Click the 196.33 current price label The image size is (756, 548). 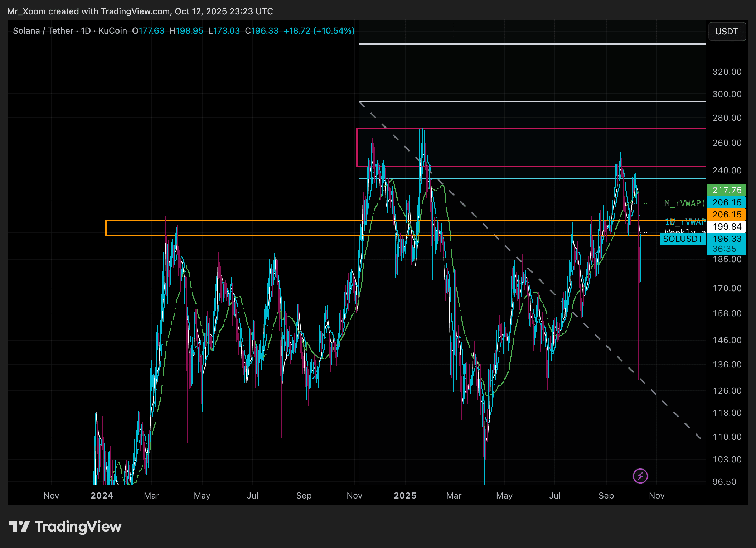coord(727,239)
